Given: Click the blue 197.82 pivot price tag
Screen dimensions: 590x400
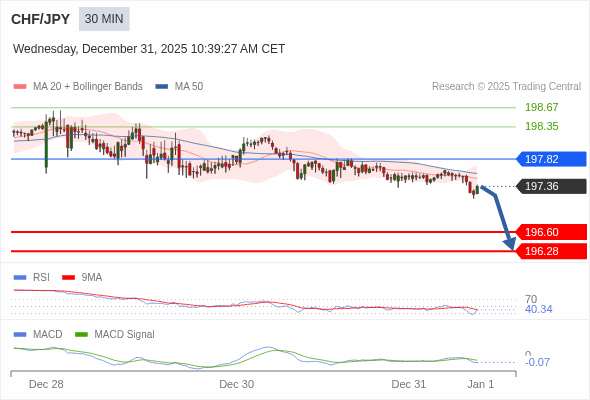Looking at the screenshot, I should point(551,159).
